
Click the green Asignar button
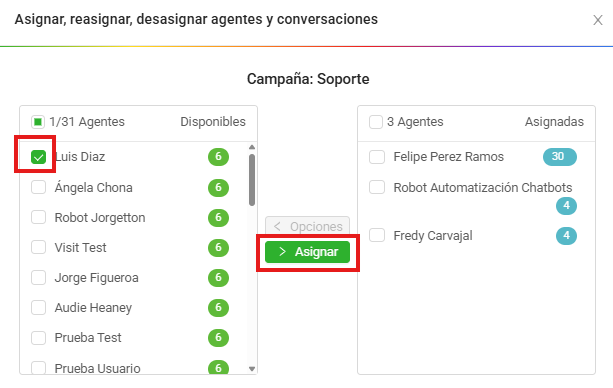[307, 252]
